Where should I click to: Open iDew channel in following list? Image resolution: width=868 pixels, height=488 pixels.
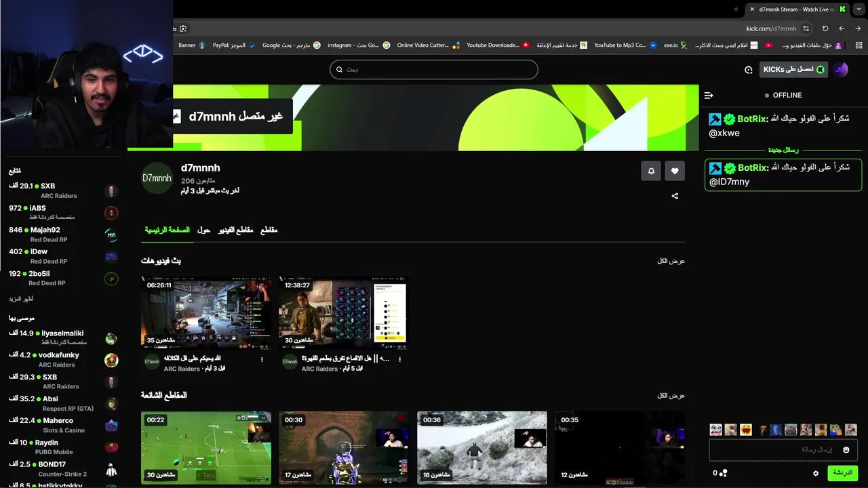coord(64,256)
